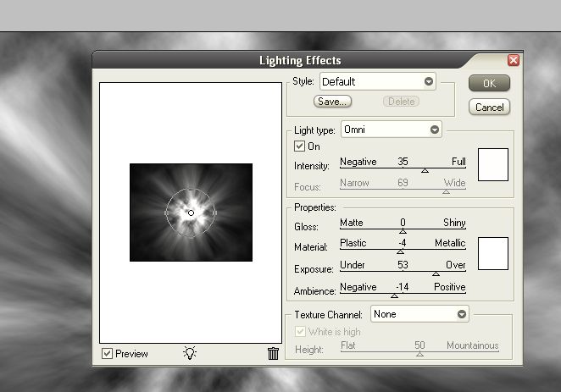Click the Material slider handle
Image resolution: width=561 pixels, height=392 pixels.
coord(401,251)
